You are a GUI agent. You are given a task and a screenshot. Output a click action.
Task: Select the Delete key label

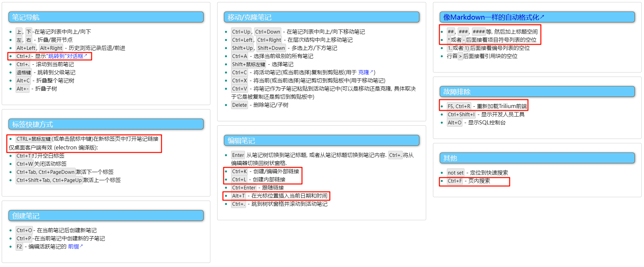tap(239, 105)
